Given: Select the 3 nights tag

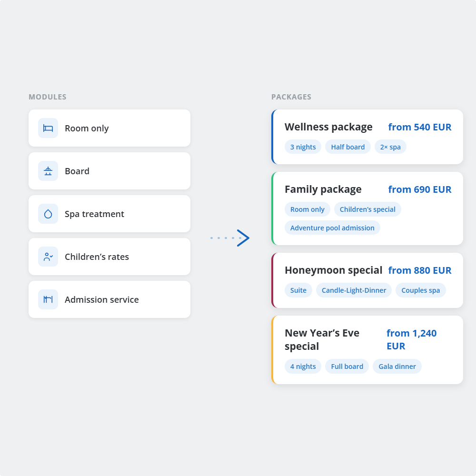Looking at the screenshot, I should pos(303,147).
